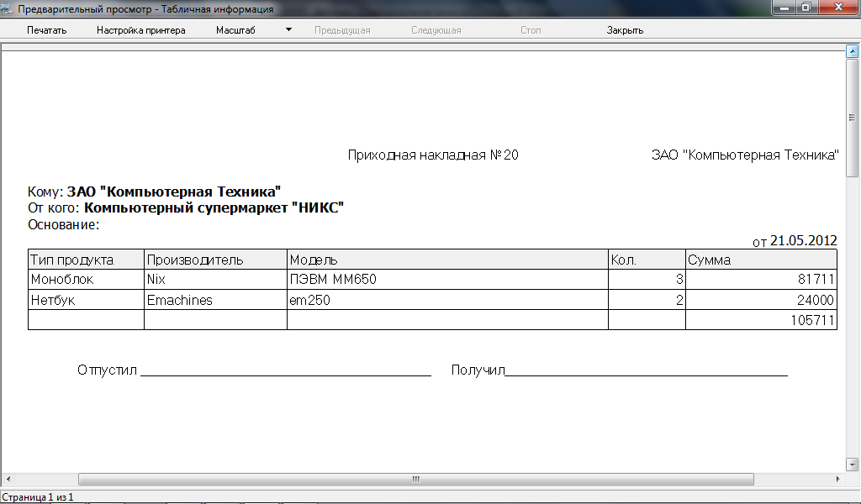Image resolution: width=861 pixels, height=504 pixels.
Task: Click Компьютерный супермаркет "НИКС" text
Action: (x=214, y=207)
